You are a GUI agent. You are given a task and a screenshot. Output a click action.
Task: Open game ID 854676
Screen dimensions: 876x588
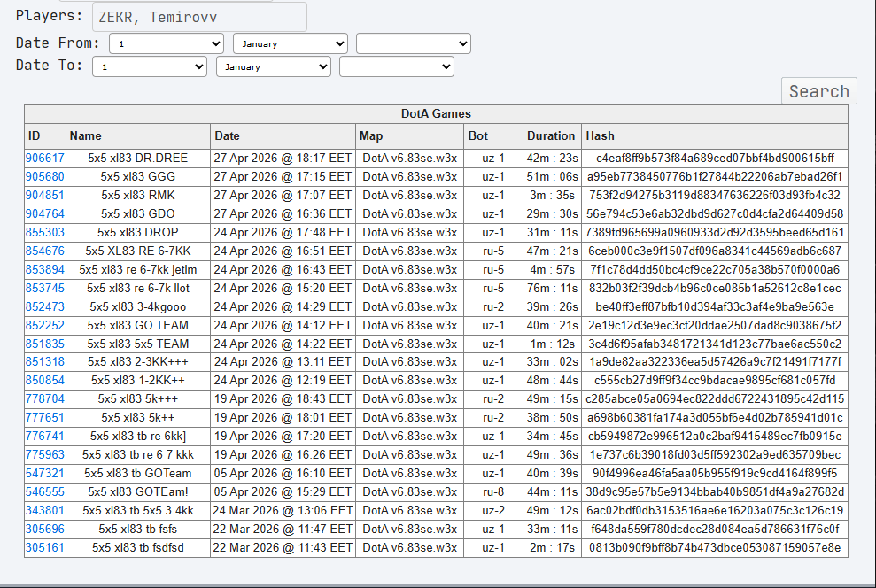(x=44, y=251)
